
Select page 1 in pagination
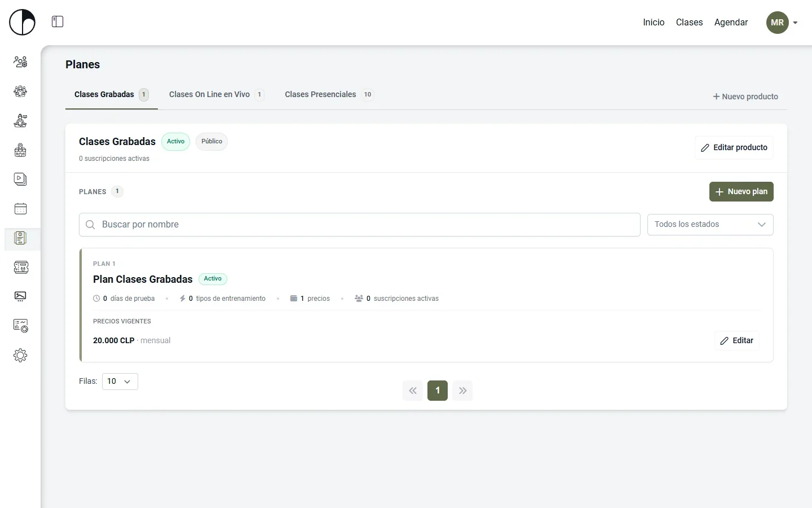tap(438, 391)
